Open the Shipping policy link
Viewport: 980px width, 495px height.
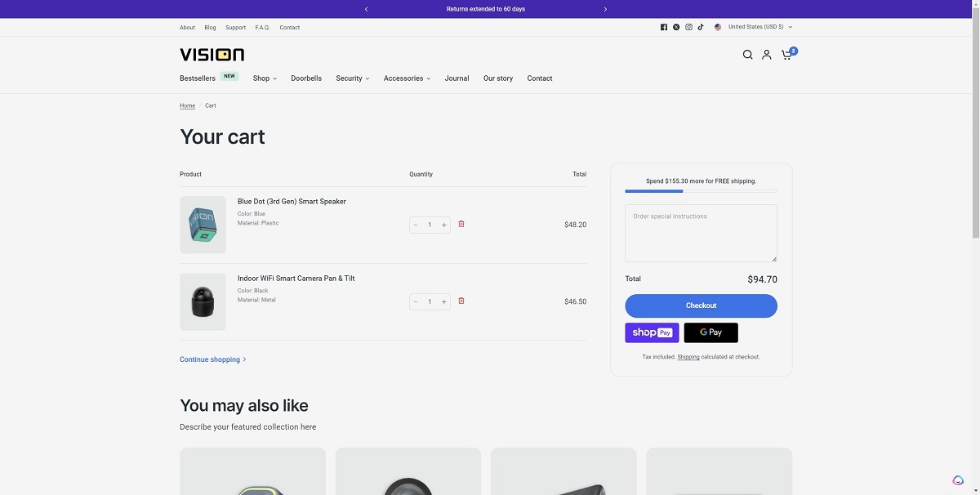click(688, 357)
